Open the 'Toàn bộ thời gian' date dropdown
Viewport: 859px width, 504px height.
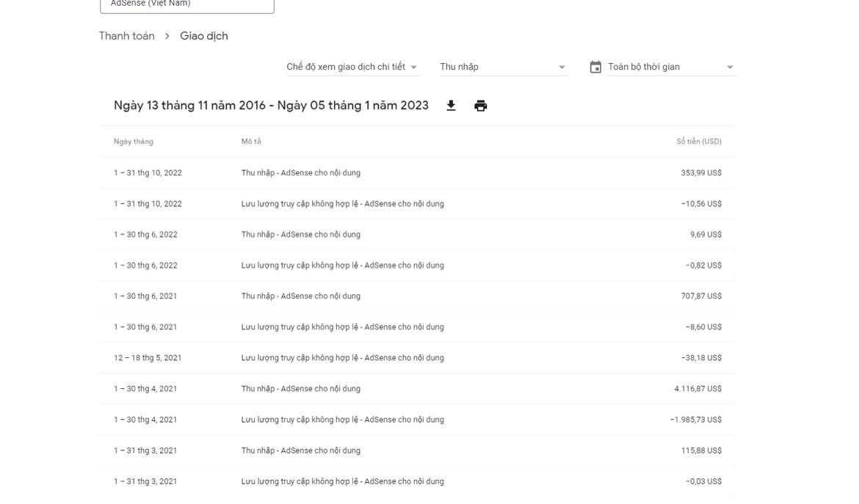670,67
